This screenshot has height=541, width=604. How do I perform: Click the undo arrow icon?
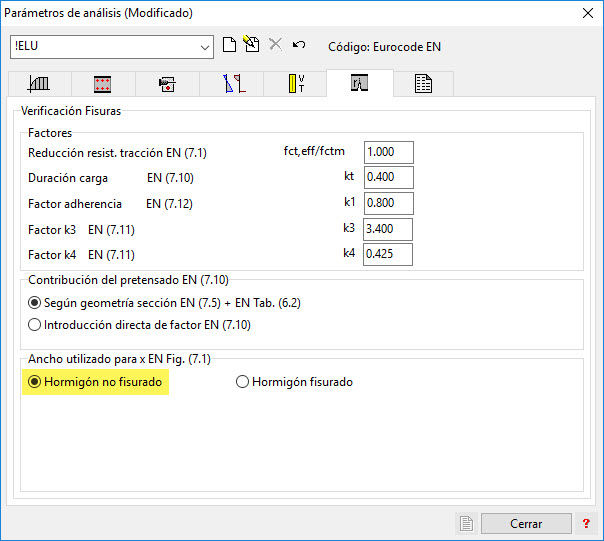tap(298, 46)
